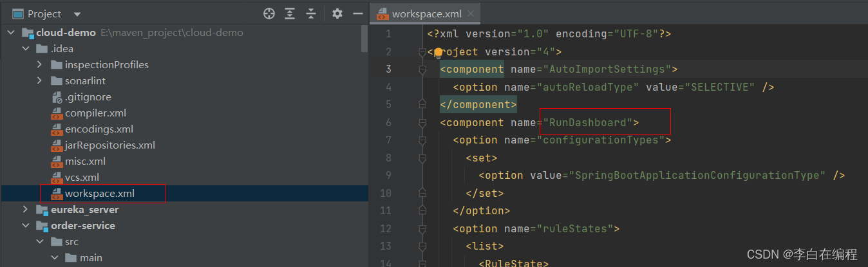
Task: Select vcs.xml file
Action: 82,177
